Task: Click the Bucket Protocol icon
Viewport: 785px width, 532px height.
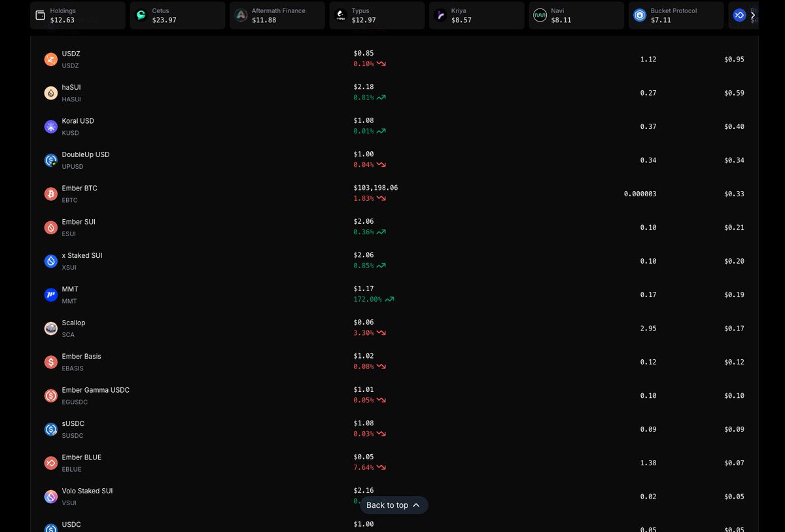Action: (640, 15)
